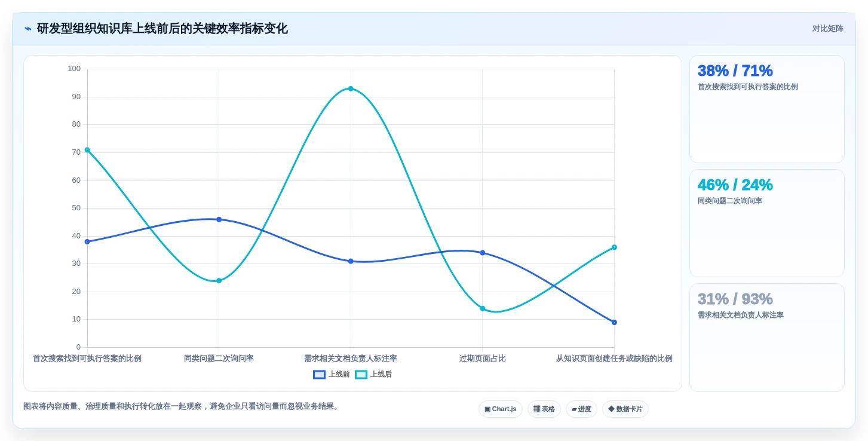Click 上线前 data point at 9

coord(614,323)
